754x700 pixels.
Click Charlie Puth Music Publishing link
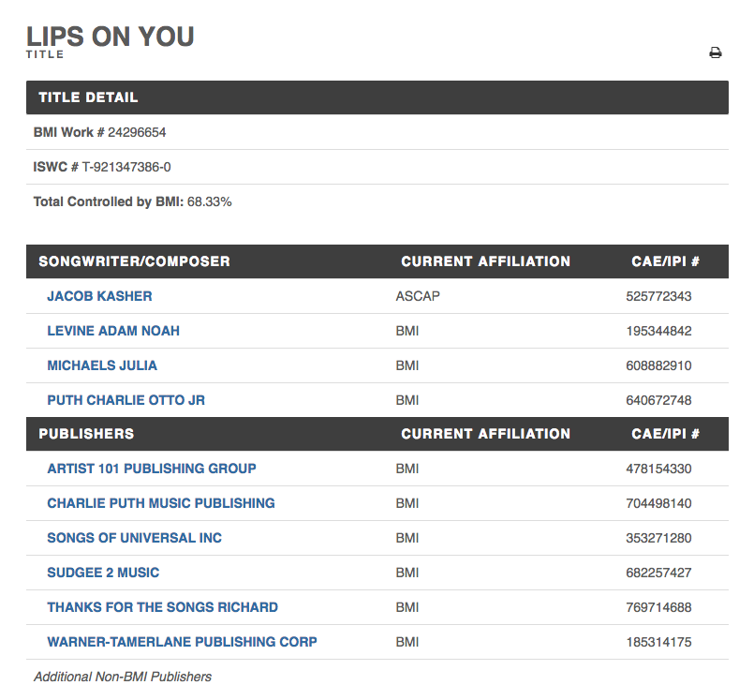[x=161, y=503]
